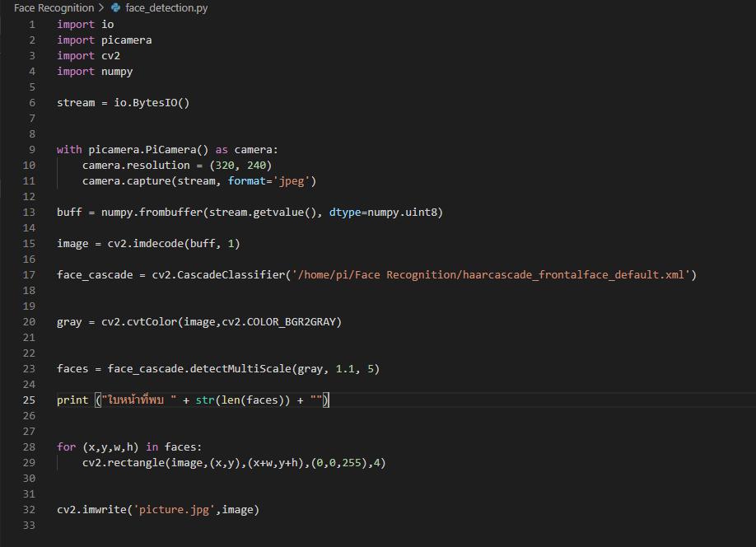This screenshot has height=547, width=756.
Task: Click the string 'picture.jpg' on line 32
Action: [x=174, y=510]
